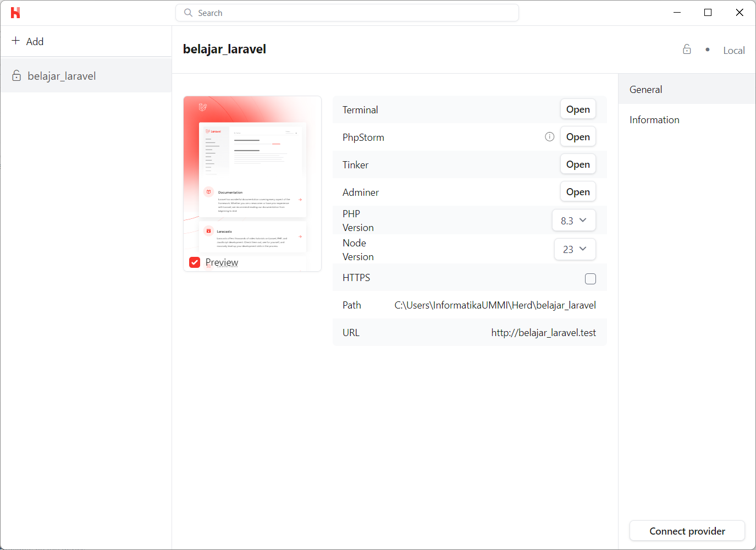Switch to the Information tab
Screen dimensions: 756x550
[654, 119]
